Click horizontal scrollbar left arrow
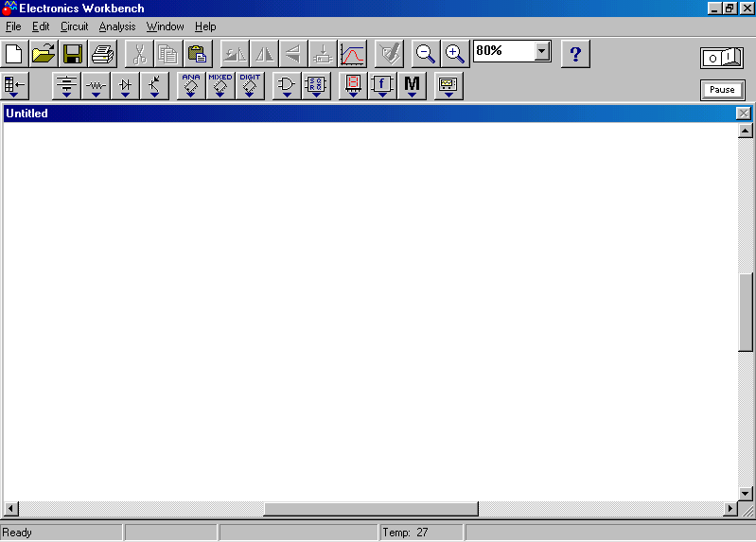 pyautogui.click(x=10, y=508)
